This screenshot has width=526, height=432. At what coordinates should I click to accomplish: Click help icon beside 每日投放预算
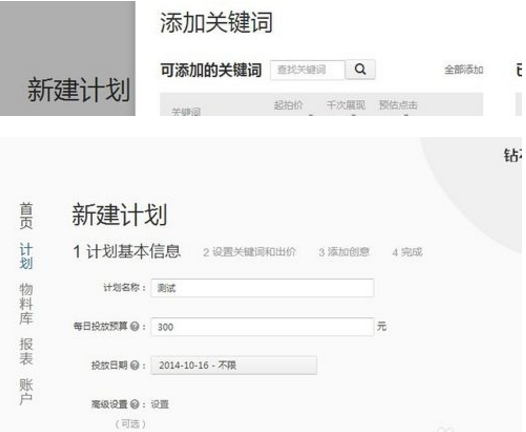[135, 326]
